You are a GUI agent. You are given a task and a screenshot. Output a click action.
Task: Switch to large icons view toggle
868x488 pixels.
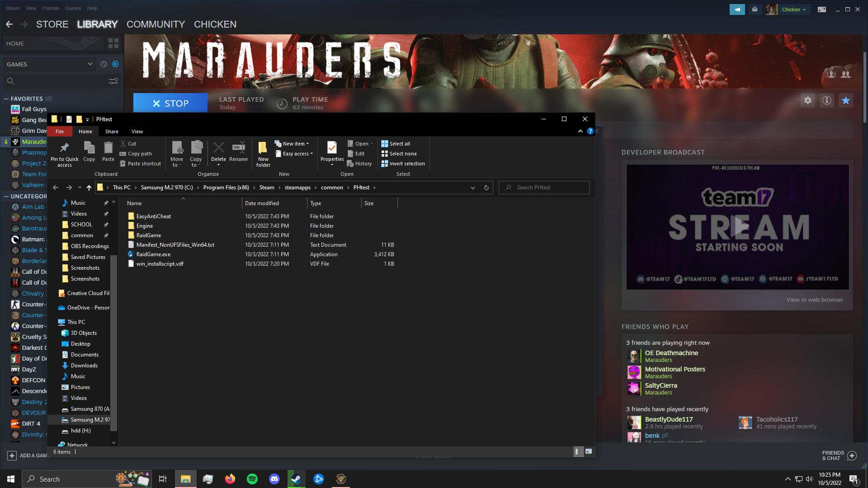589,451
